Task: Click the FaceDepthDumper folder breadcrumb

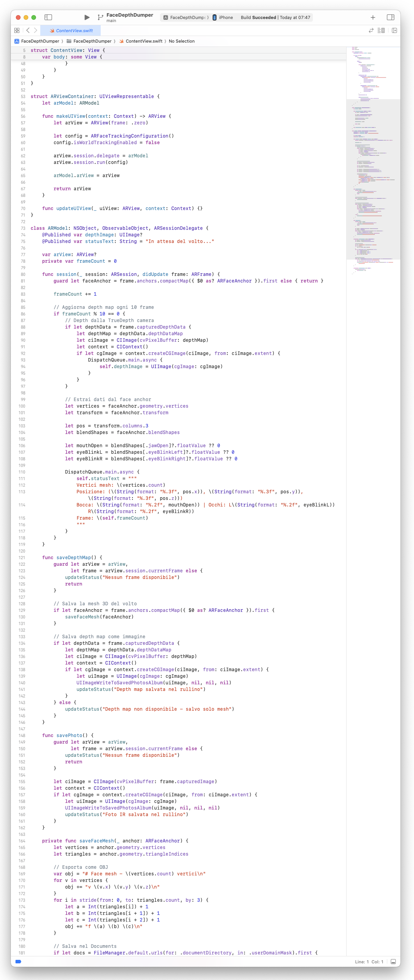Action: tap(89, 41)
